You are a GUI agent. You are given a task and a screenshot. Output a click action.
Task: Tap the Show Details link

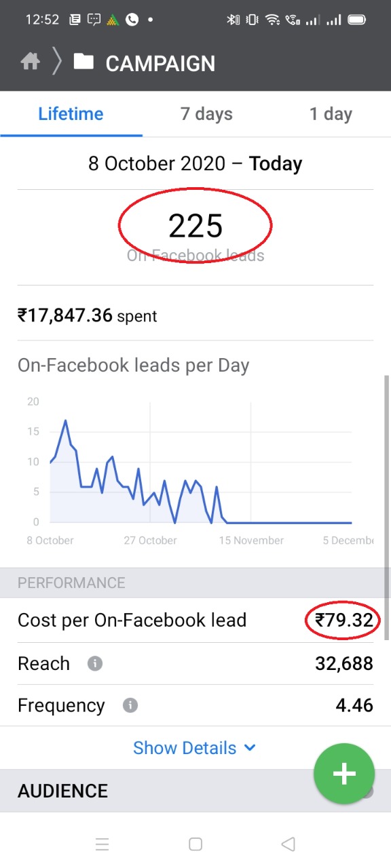(x=185, y=748)
